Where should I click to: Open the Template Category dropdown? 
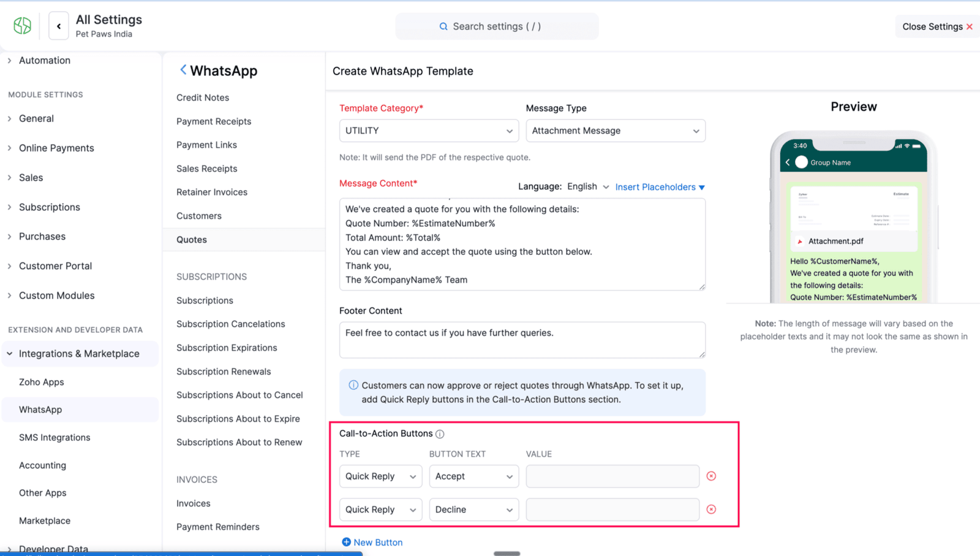[429, 131]
